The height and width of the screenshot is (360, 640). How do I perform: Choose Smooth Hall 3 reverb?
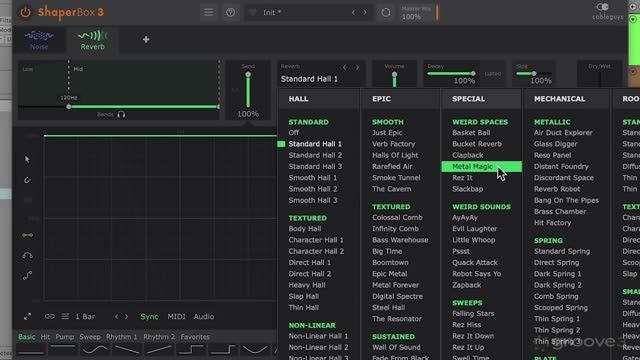coord(313,200)
